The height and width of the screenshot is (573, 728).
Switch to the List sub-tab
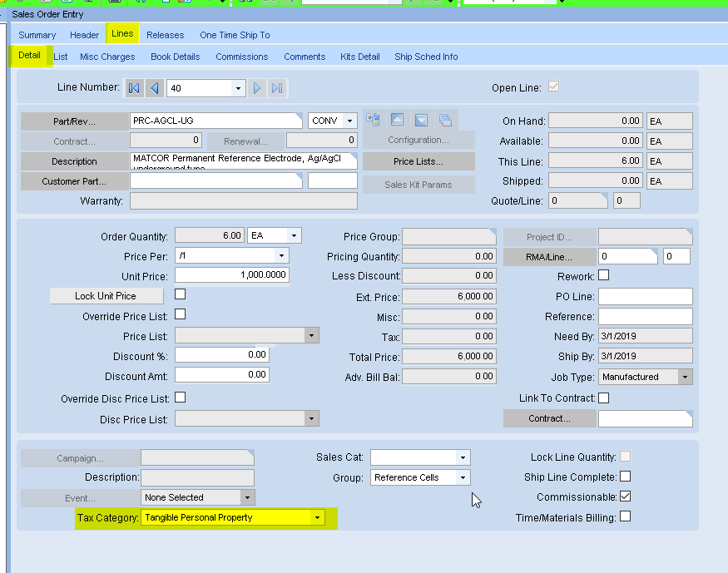(x=61, y=57)
